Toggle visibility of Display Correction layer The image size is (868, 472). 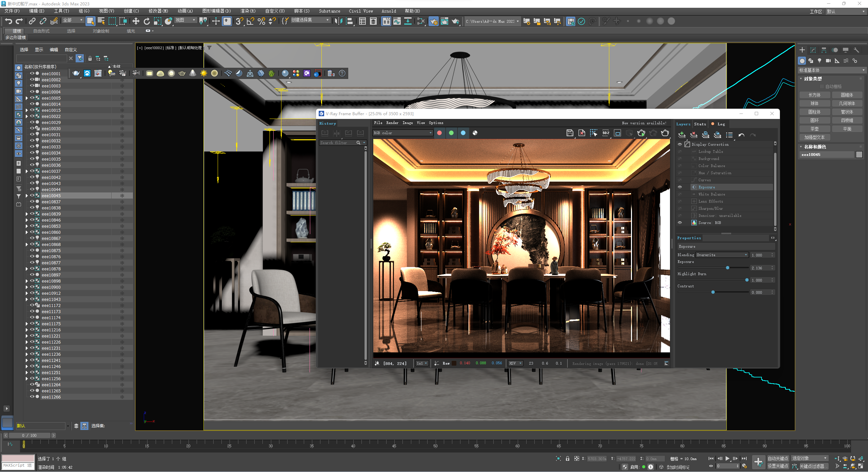click(x=680, y=144)
